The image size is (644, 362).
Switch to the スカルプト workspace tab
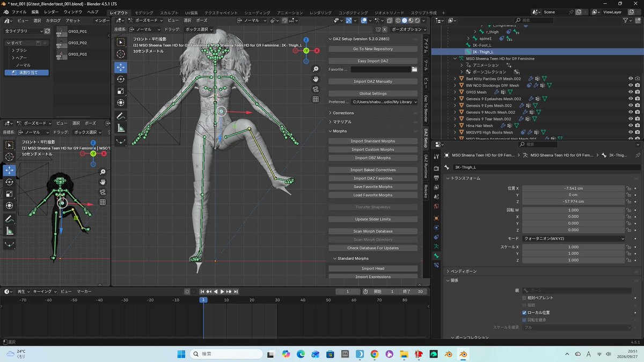tap(169, 12)
